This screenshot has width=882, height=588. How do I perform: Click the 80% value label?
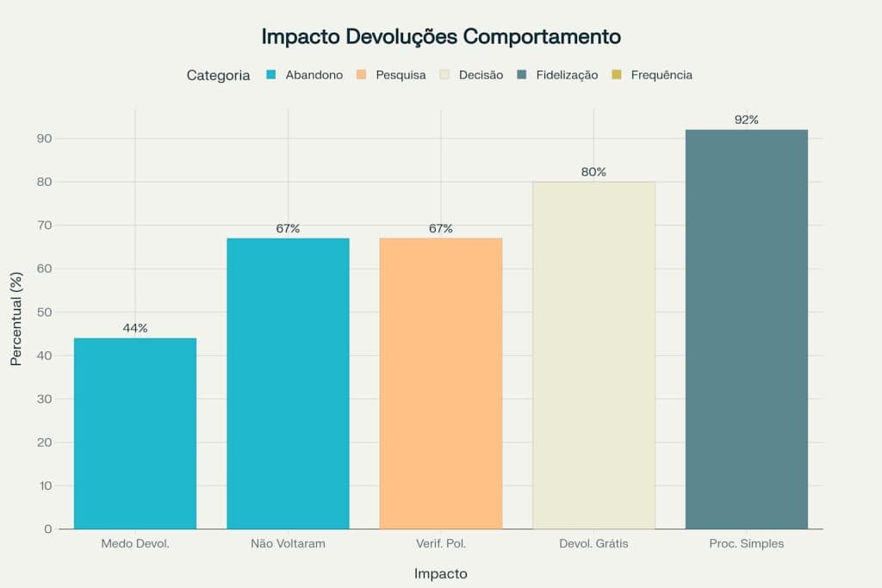click(593, 172)
